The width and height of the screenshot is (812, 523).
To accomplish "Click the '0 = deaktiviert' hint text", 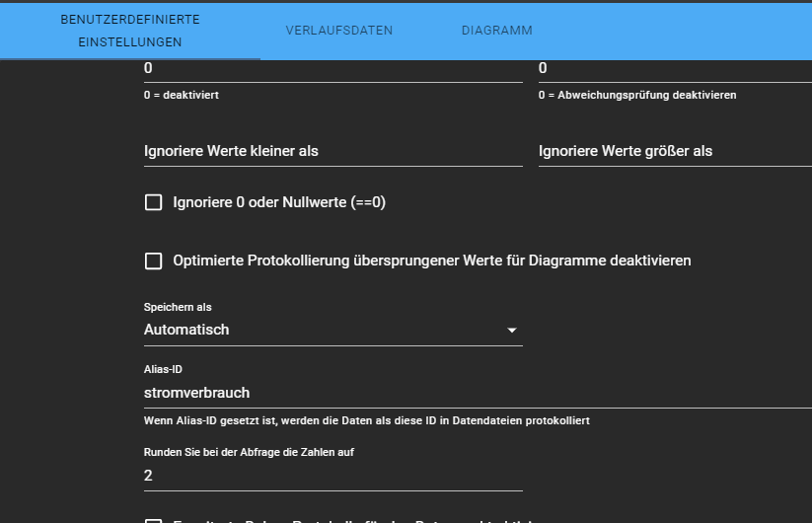I will (182, 96).
